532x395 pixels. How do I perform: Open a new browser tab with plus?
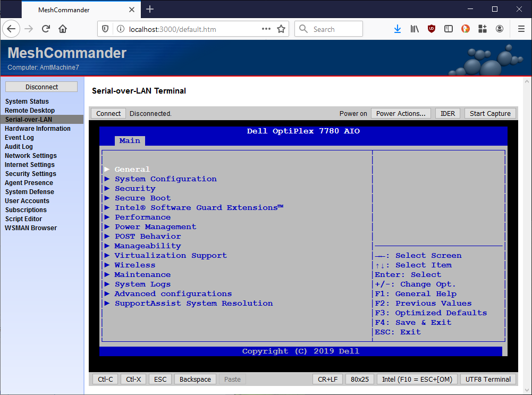(150, 9)
